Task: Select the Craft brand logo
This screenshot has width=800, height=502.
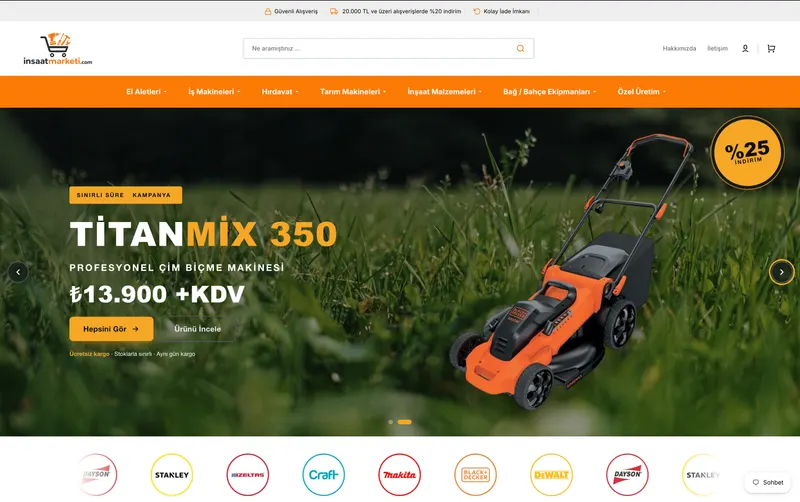Action: [x=323, y=474]
